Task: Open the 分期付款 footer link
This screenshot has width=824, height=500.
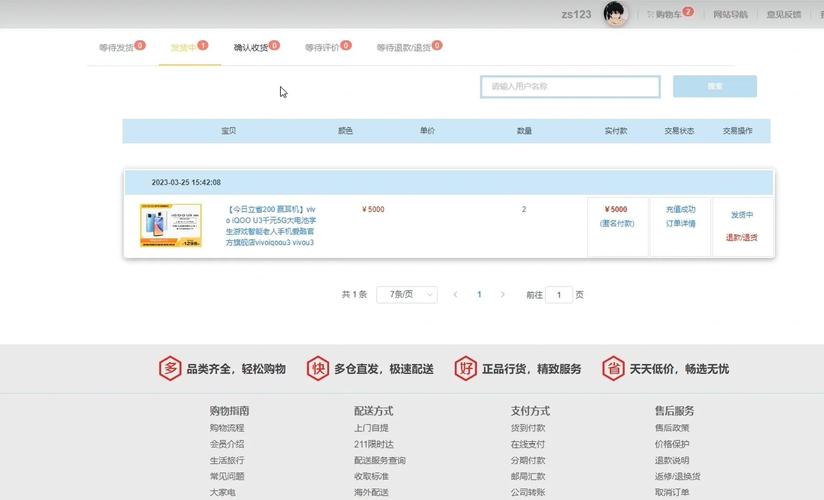Action: pyautogui.click(x=528, y=460)
